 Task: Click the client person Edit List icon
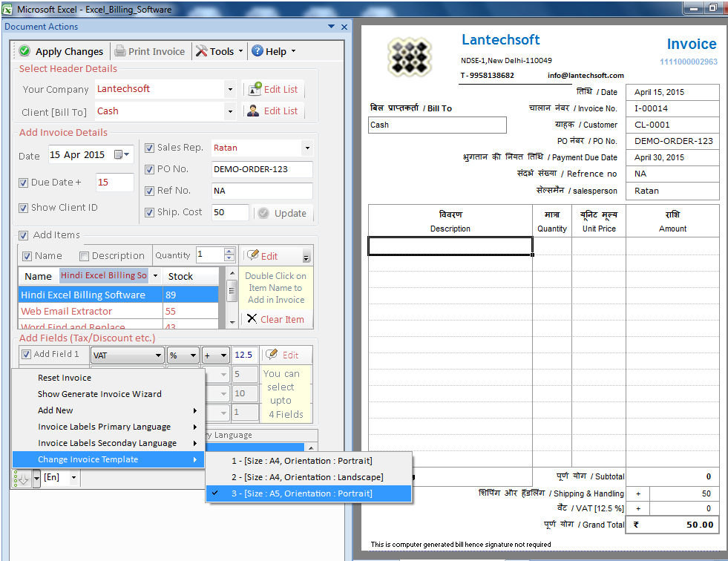[253, 111]
